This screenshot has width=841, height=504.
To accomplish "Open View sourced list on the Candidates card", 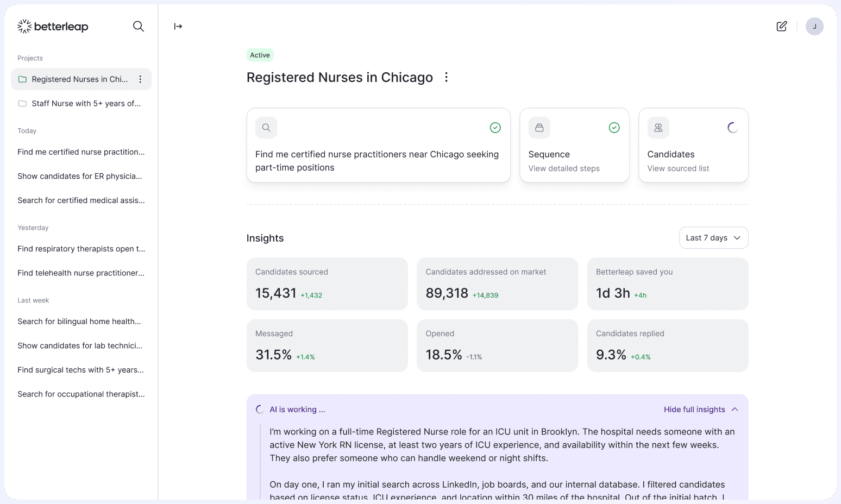I will [678, 168].
